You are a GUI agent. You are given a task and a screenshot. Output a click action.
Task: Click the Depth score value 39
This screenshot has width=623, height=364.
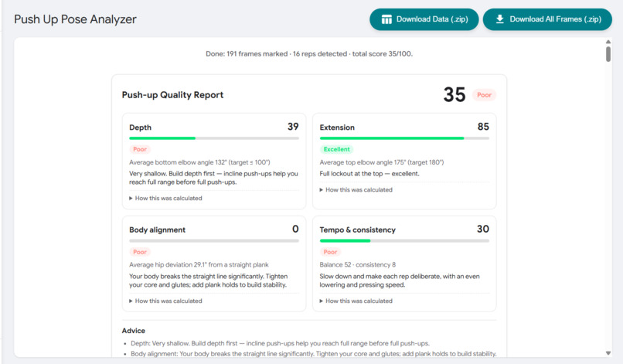(x=293, y=127)
